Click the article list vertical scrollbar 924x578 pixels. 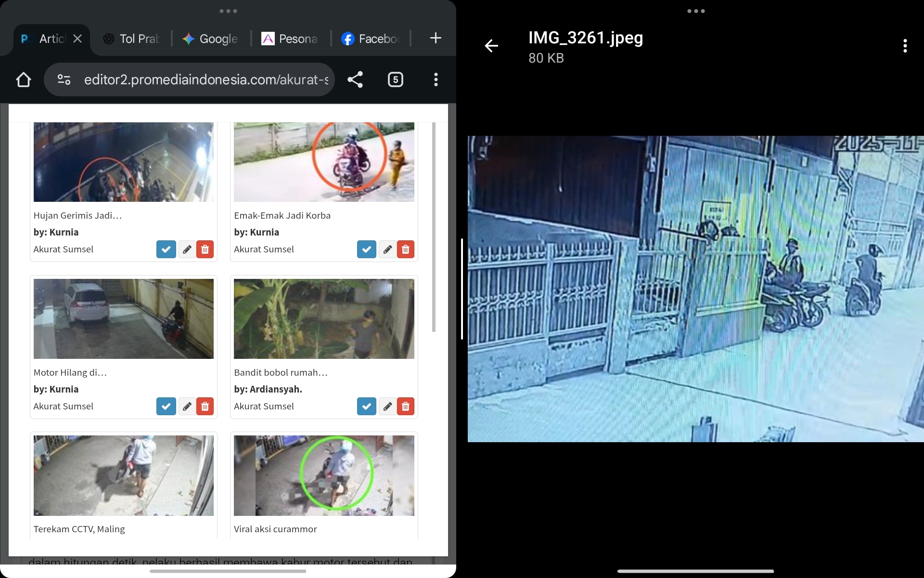434,227
